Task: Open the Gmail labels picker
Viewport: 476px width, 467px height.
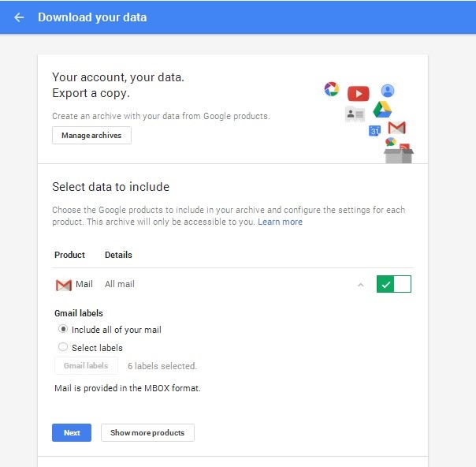Action: coord(86,366)
